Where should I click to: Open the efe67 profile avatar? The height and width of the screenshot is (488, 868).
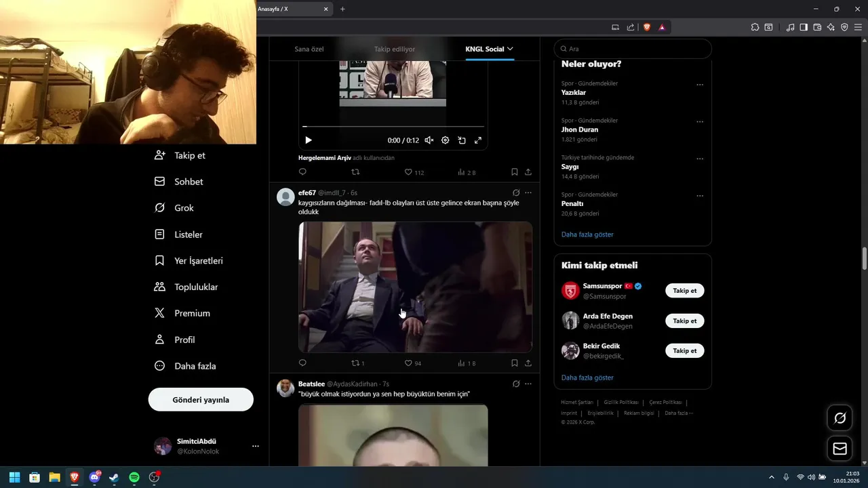click(x=285, y=197)
